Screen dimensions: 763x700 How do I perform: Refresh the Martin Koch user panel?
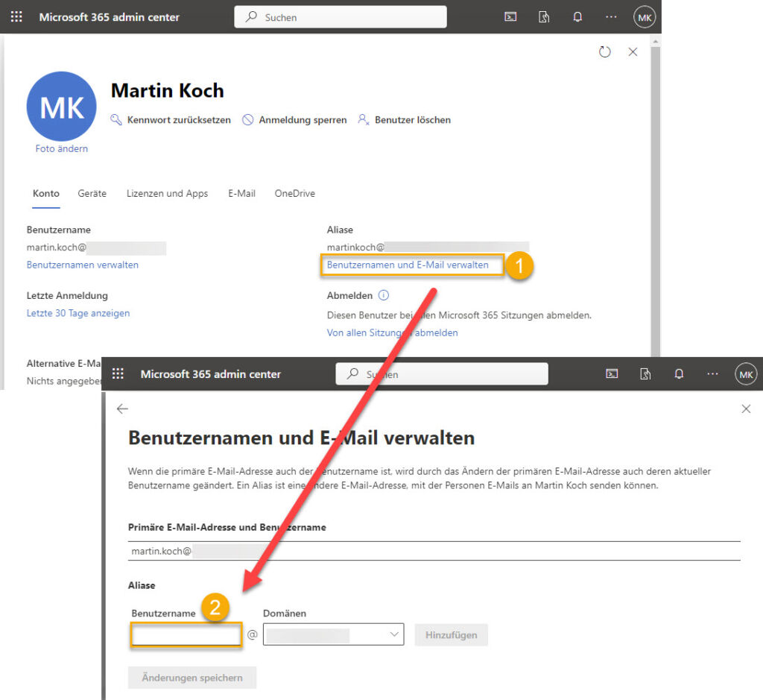[x=604, y=51]
